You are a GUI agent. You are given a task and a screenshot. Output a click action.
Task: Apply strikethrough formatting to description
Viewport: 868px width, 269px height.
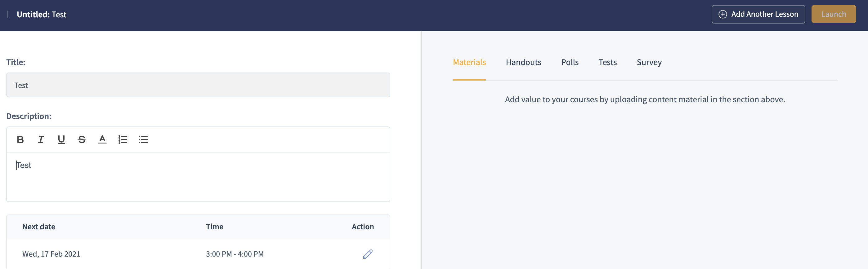click(x=82, y=139)
